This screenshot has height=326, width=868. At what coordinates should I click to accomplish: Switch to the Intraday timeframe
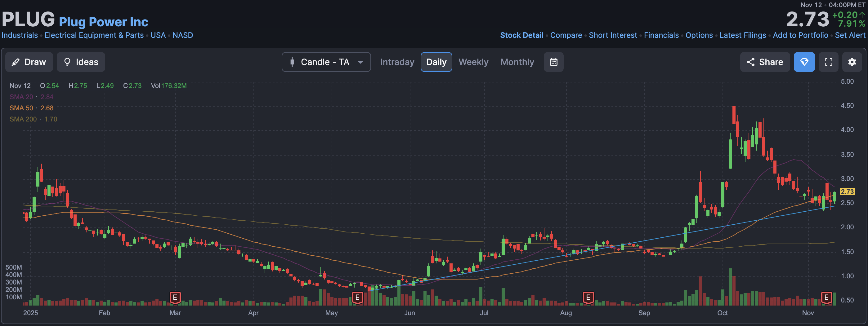tap(397, 62)
